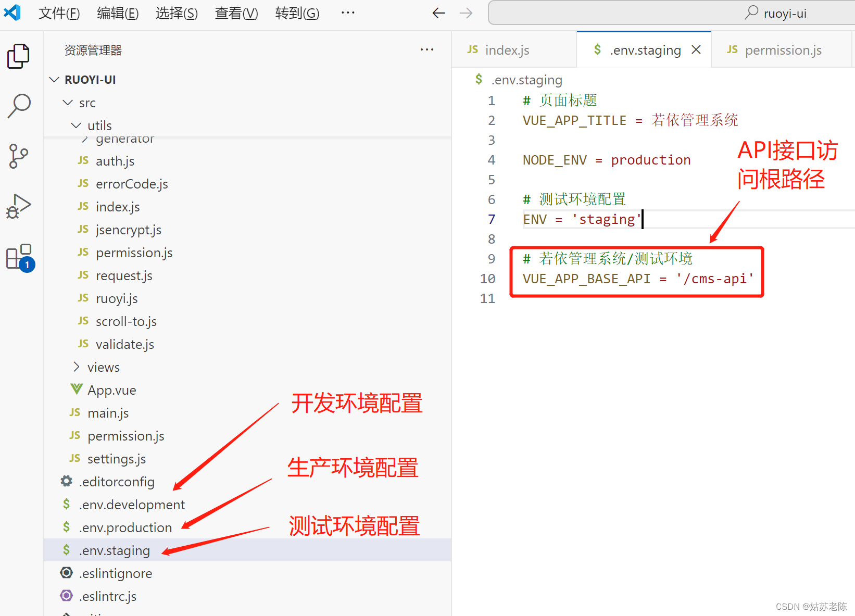Open the 选择(S) menu
Viewport: 855px width, 616px height.
point(177,13)
